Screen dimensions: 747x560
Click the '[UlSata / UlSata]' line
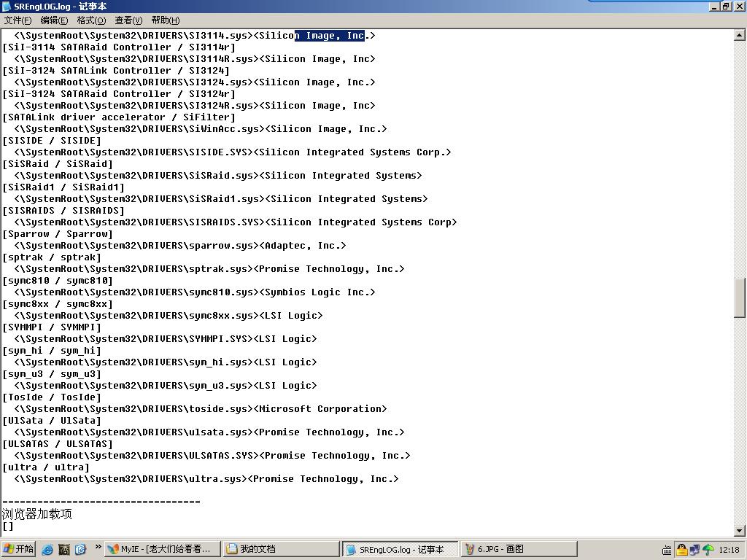pyautogui.click(x=52, y=421)
